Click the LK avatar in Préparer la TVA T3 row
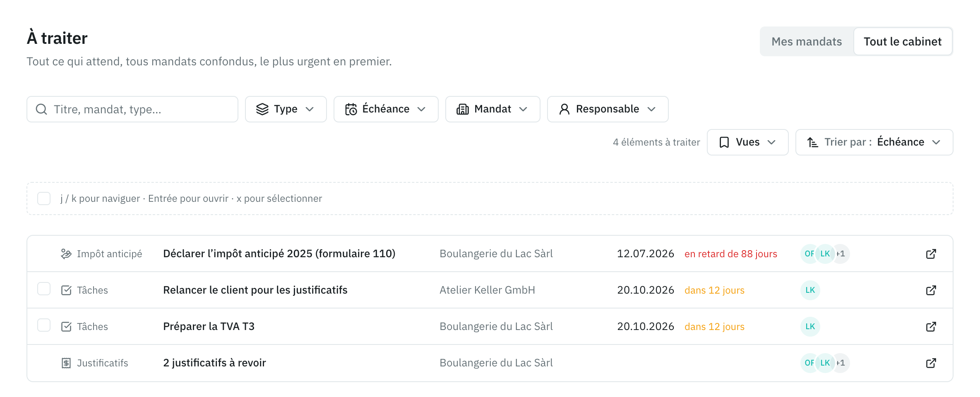980x397 pixels. [x=810, y=327]
